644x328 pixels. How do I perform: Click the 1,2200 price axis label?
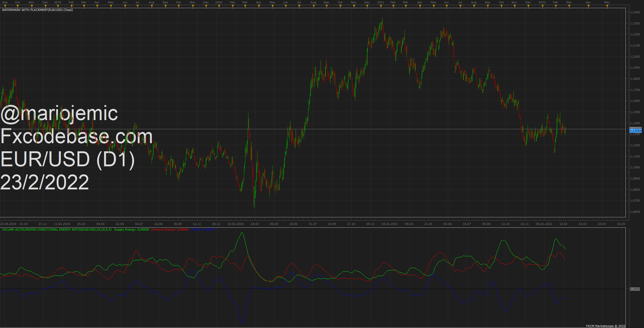click(635, 34)
